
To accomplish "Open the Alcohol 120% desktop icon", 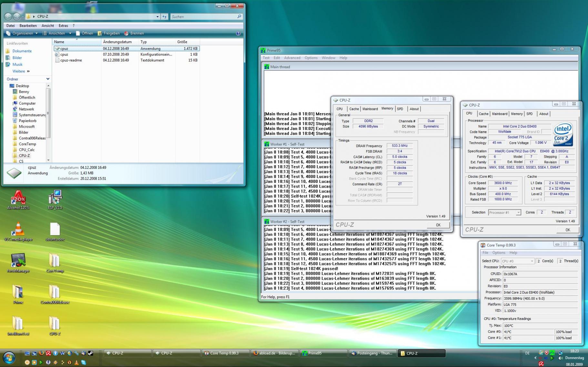I will [18, 197].
